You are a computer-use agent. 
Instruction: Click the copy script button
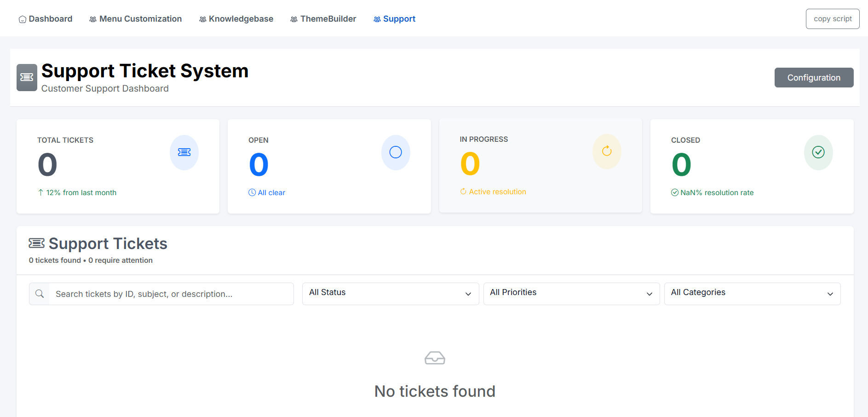[x=832, y=19]
